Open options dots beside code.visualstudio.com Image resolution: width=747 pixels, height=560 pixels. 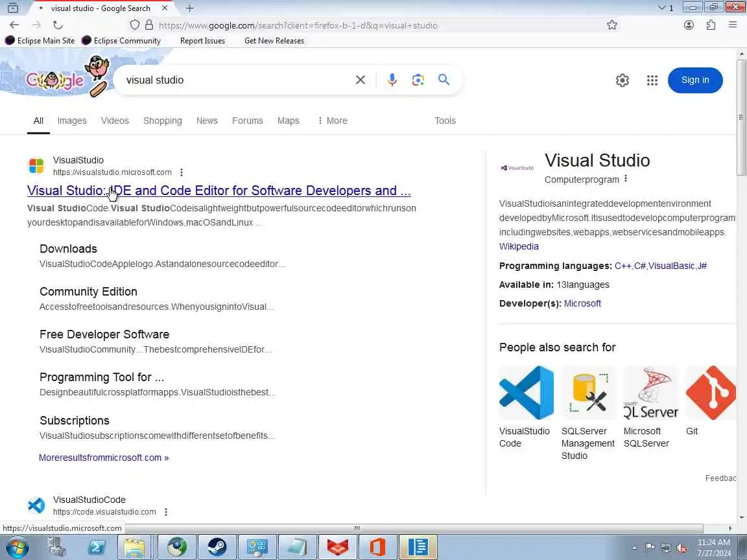[166, 512]
